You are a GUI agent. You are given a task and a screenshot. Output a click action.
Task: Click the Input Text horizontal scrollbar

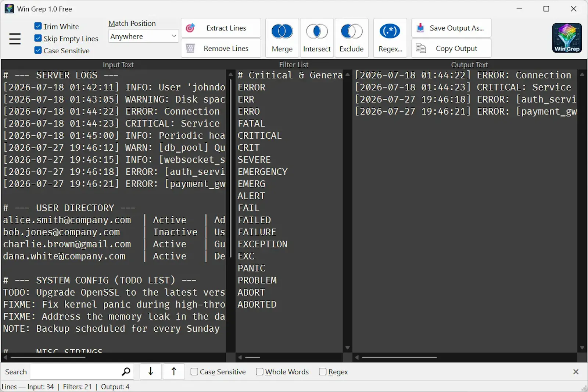click(x=48, y=357)
